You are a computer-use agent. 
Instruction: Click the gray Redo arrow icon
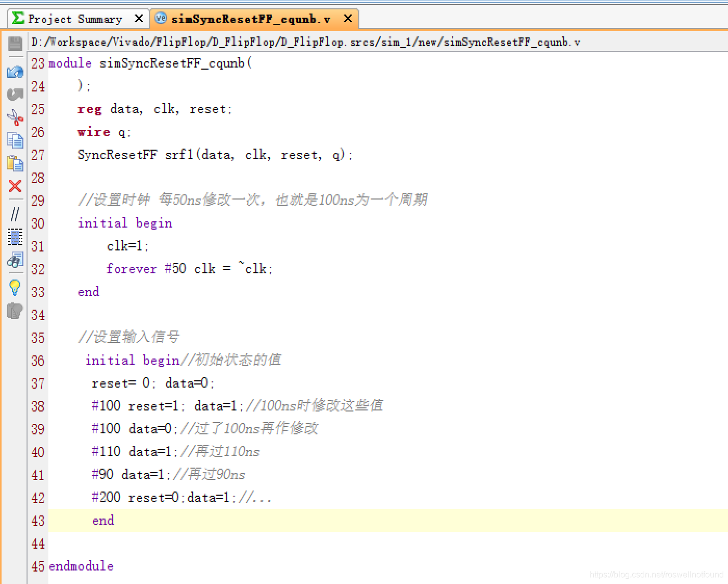(15, 94)
